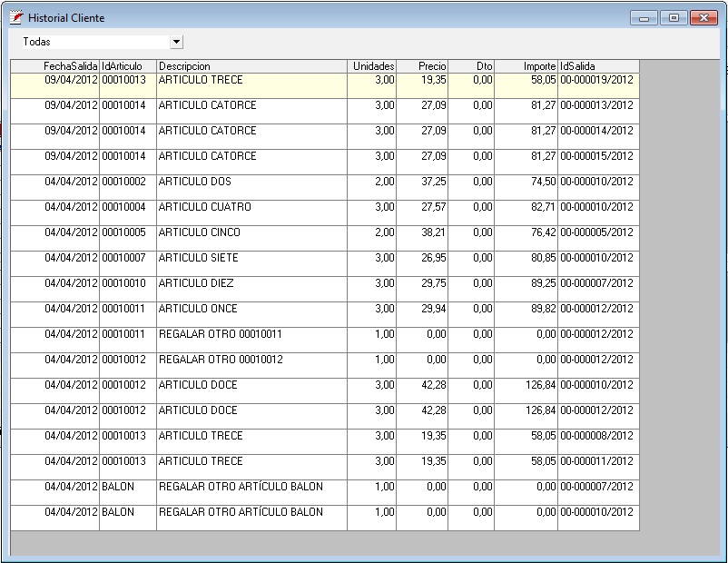
Task: Close the Historial Cliente window
Action: (x=703, y=18)
